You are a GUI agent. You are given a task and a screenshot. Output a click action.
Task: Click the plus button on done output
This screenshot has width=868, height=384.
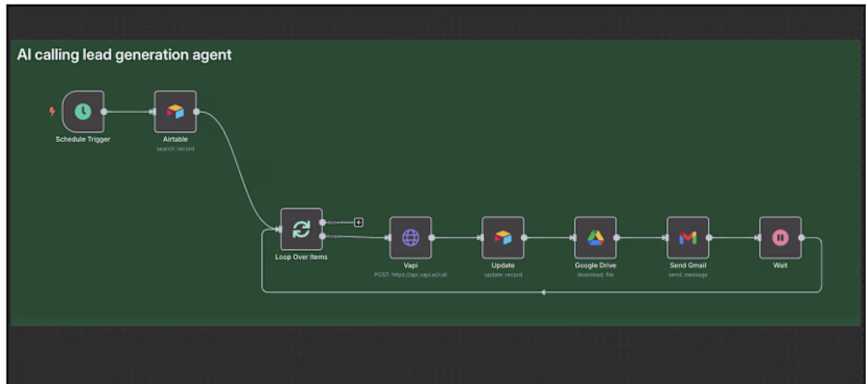359,222
